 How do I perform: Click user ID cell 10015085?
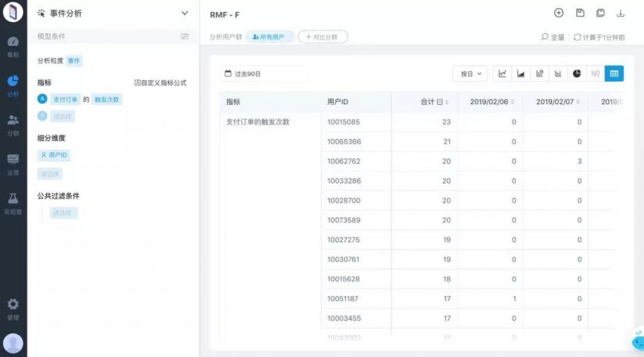[343, 122]
